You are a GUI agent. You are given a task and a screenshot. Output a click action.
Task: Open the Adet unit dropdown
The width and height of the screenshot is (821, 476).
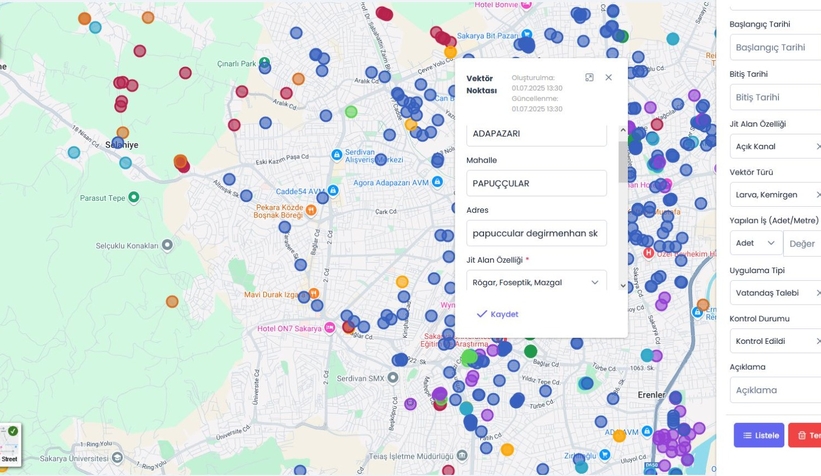pyautogui.click(x=756, y=243)
